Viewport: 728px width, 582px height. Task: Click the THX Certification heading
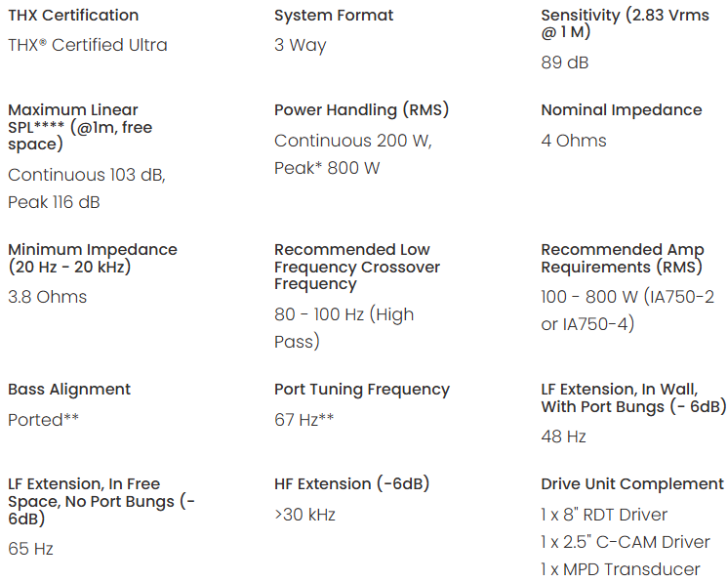click(73, 16)
